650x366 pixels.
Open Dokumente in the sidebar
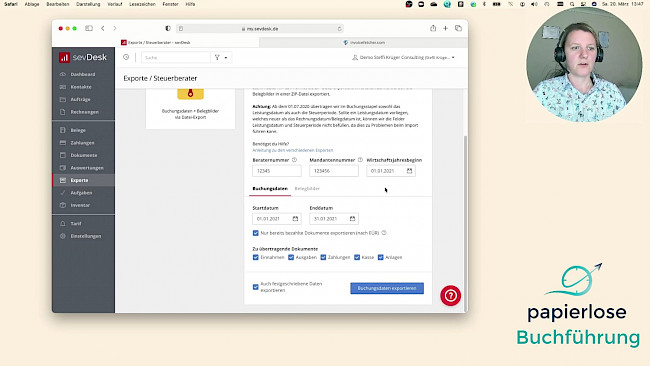click(83, 155)
